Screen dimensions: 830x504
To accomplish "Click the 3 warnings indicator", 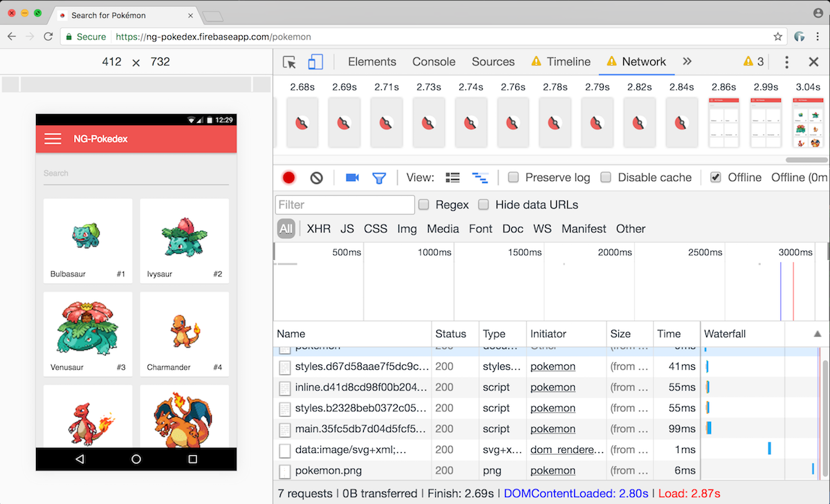I will pyautogui.click(x=753, y=62).
